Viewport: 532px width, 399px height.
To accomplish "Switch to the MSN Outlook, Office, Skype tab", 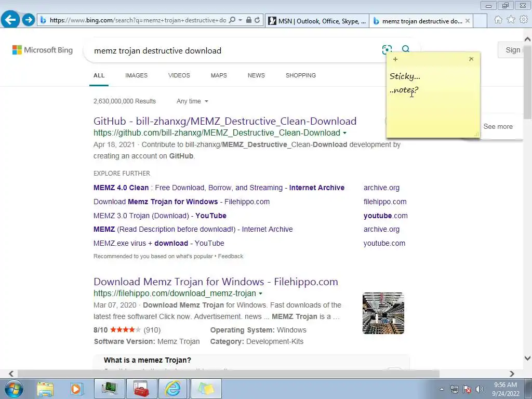I will (317, 21).
